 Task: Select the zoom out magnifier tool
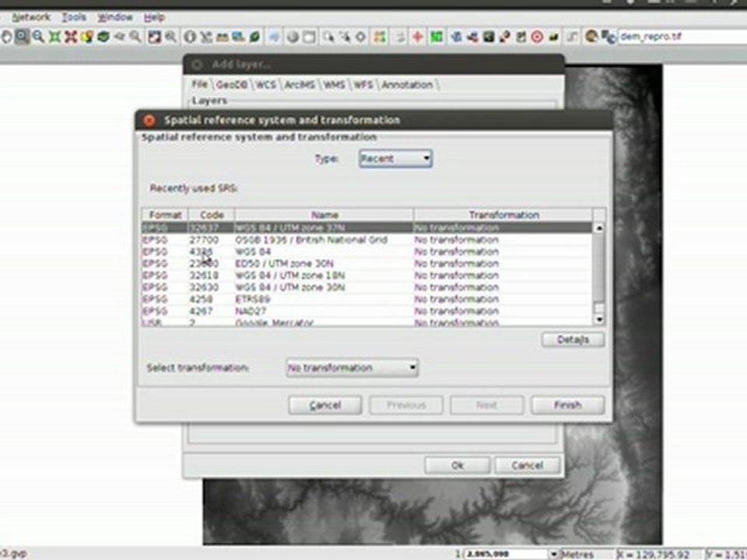(x=38, y=37)
